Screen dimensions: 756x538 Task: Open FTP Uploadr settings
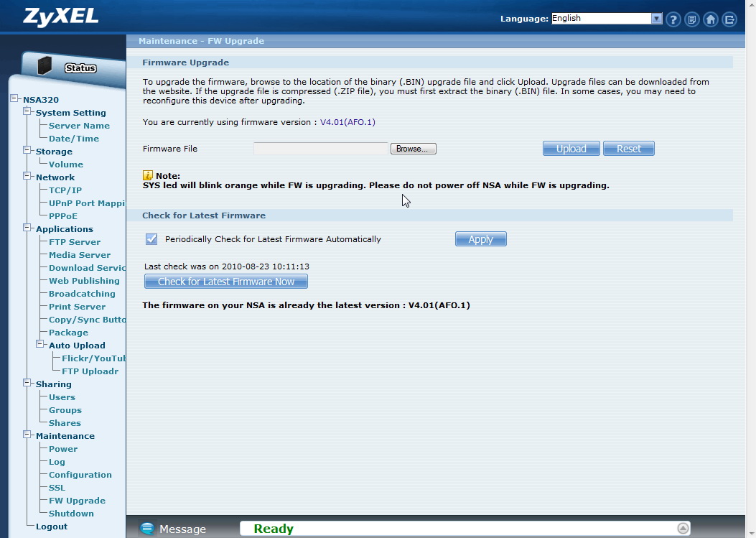click(x=90, y=371)
